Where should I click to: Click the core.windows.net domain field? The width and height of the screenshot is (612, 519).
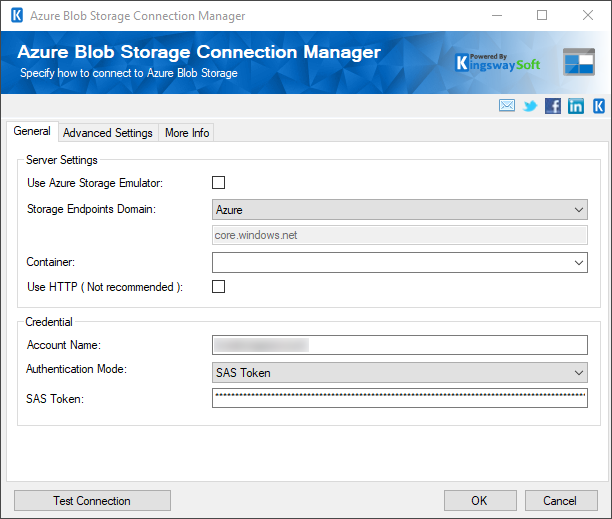[400, 235]
